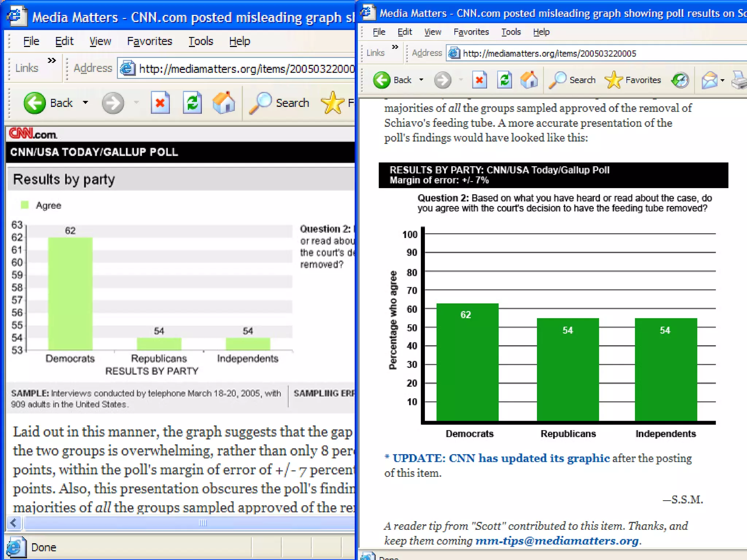Open the Mail icon in right window
Viewport: 747px width, 560px height.
pyautogui.click(x=709, y=80)
